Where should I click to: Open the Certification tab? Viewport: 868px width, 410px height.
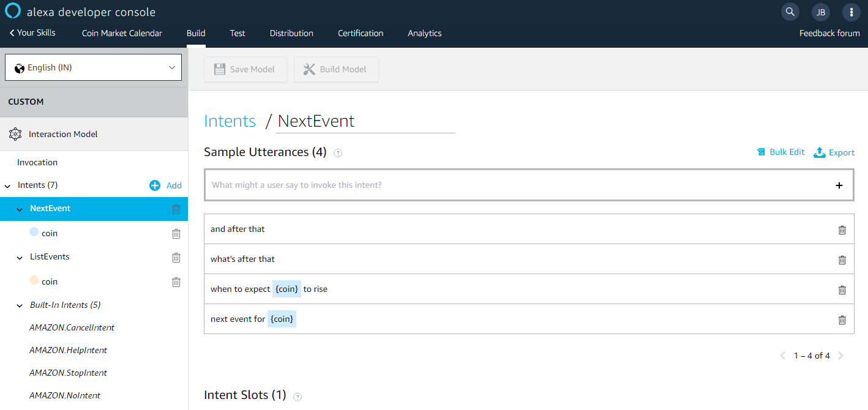pos(361,33)
